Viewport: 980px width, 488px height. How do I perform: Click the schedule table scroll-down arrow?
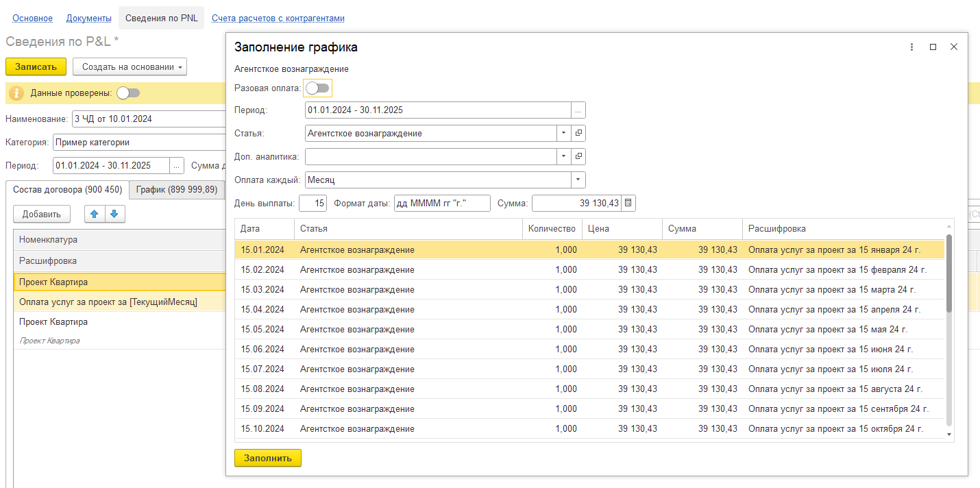tap(949, 434)
